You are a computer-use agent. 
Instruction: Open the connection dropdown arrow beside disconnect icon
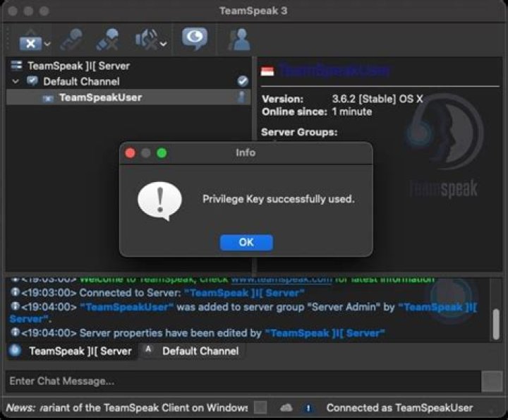point(48,44)
